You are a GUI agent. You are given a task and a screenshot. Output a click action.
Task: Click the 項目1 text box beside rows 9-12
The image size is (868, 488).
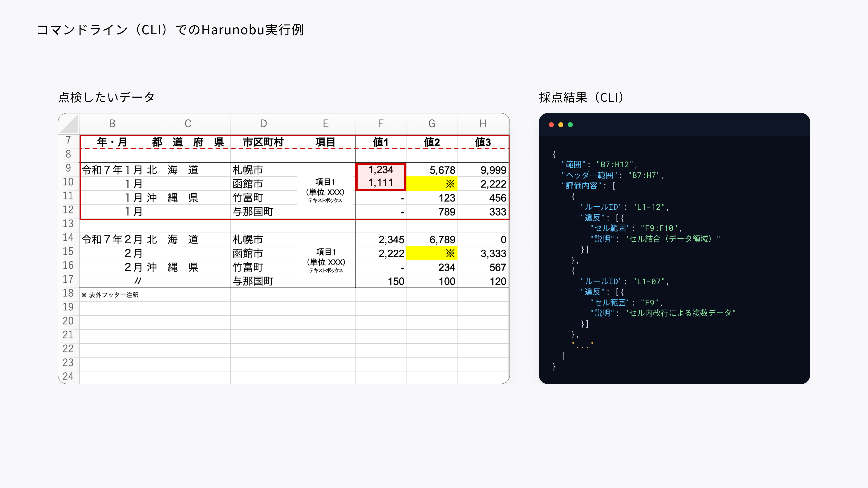click(x=325, y=191)
